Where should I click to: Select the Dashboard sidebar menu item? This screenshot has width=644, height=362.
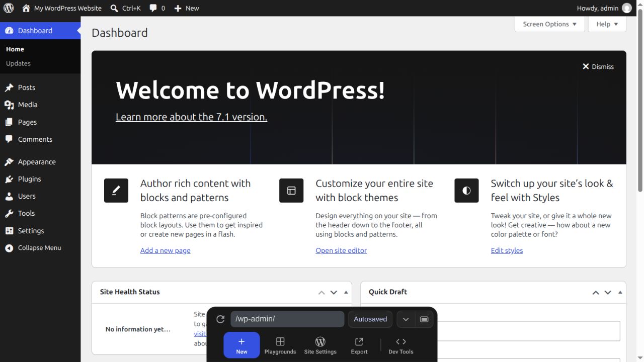pos(40,31)
